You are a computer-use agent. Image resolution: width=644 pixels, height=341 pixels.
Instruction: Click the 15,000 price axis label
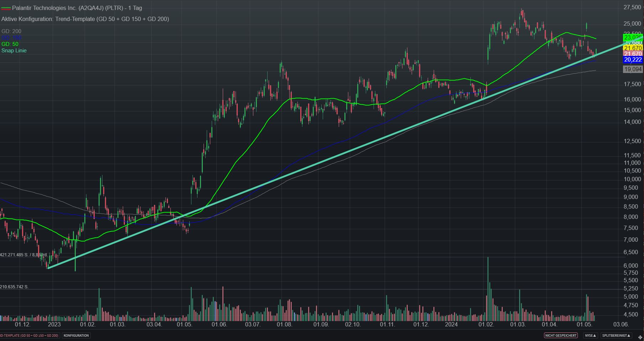632,110
